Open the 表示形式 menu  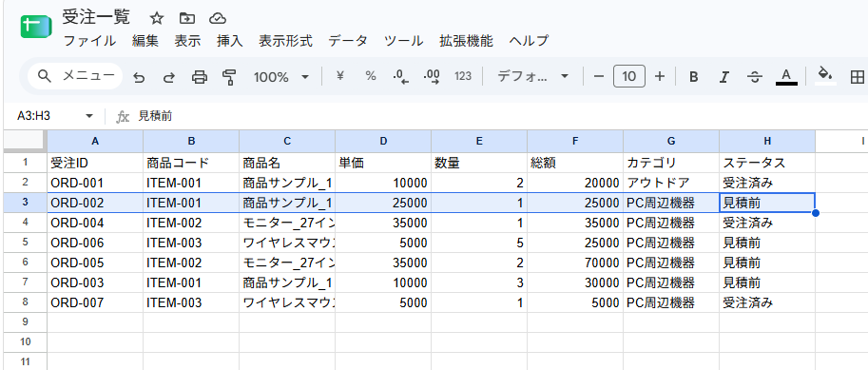(285, 41)
